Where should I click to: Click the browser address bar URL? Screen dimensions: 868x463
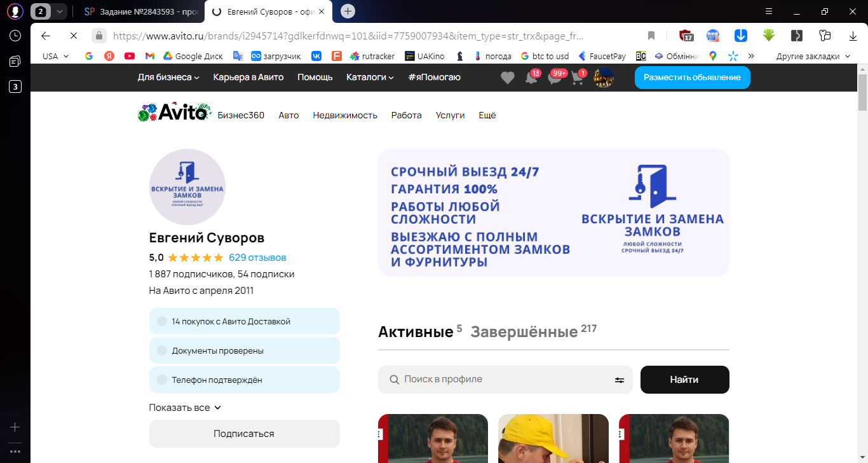pyautogui.click(x=348, y=36)
